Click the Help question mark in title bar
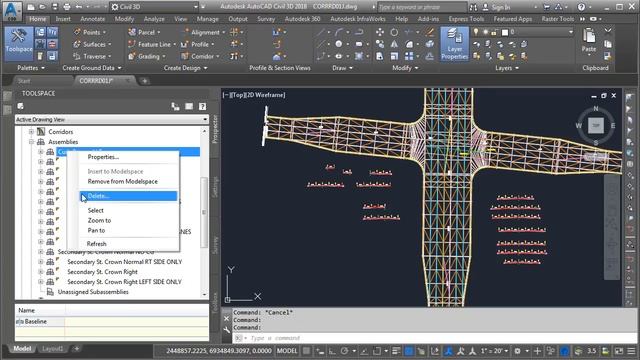 (582, 7)
